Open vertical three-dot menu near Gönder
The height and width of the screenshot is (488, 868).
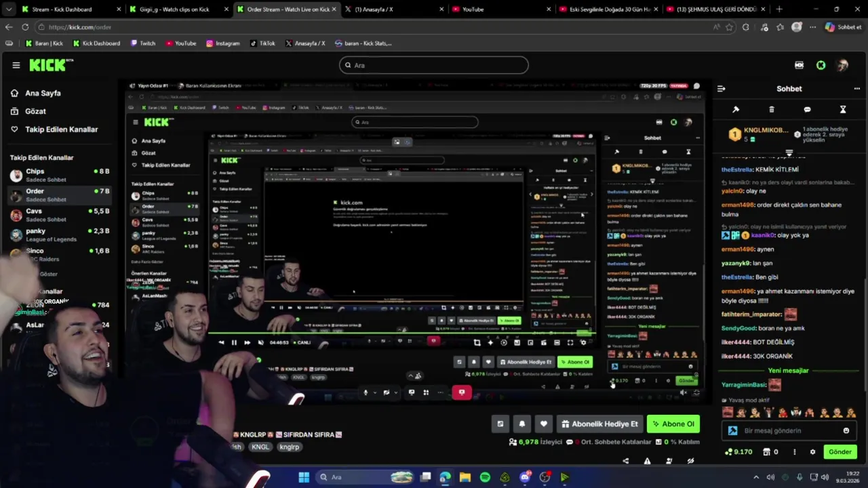click(x=795, y=452)
